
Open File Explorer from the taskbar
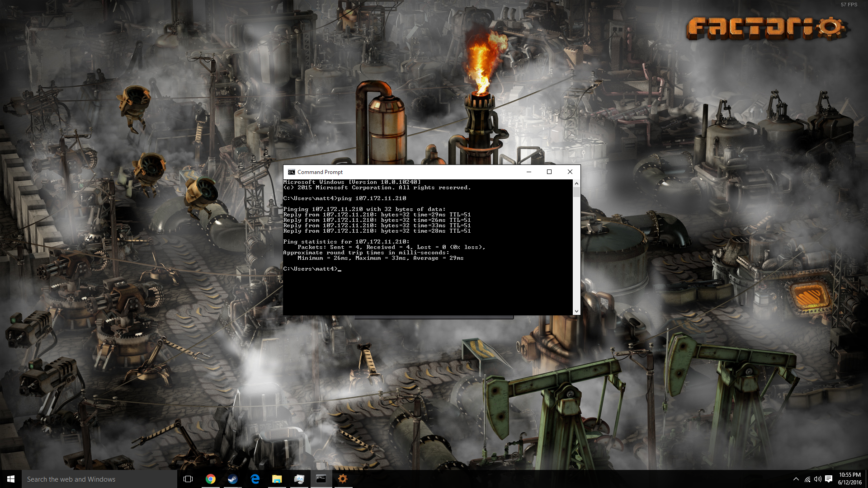point(277,479)
